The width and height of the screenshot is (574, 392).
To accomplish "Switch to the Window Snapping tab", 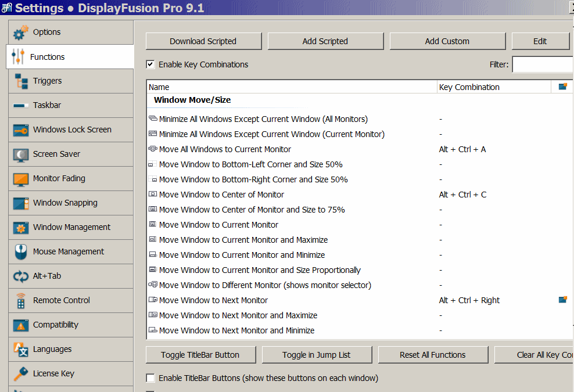I will (65, 203).
